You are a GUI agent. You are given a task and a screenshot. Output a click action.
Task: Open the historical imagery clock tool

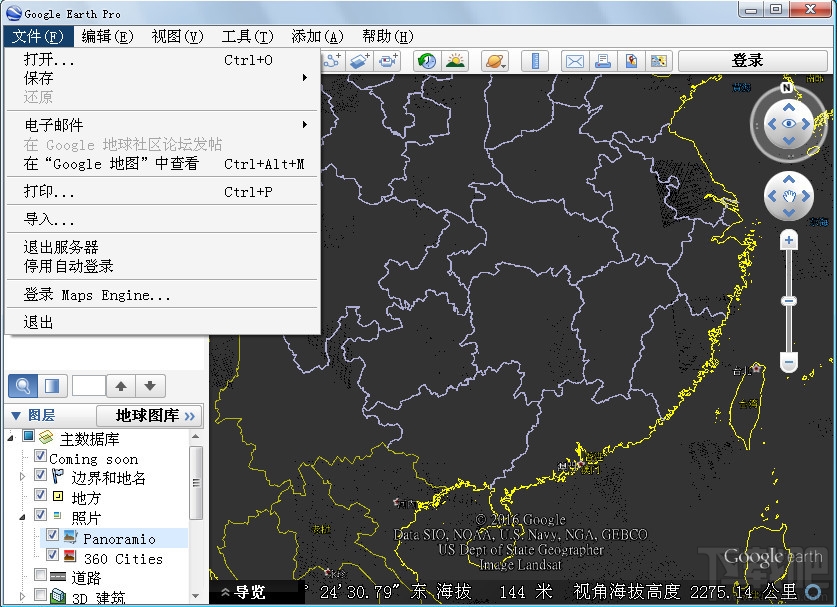424,60
